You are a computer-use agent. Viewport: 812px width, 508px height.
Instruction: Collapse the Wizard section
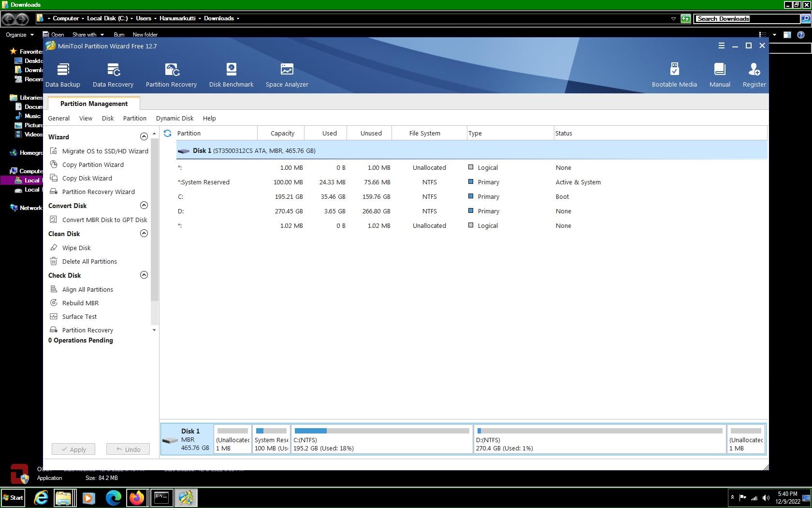pos(144,136)
